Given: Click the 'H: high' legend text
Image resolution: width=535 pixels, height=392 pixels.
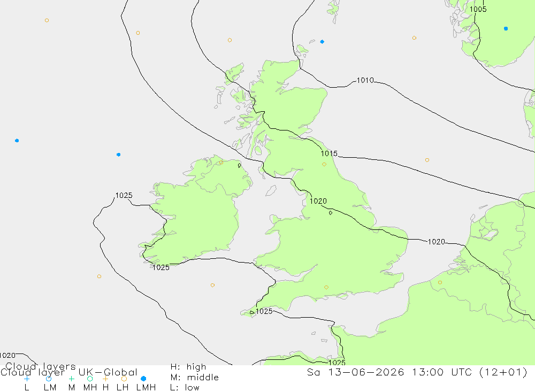Looking at the screenshot, I should click(188, 367).
